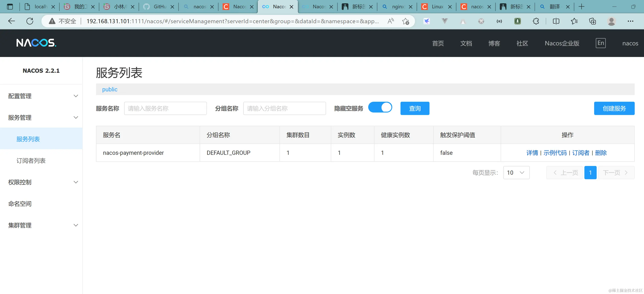Toggle split screen view icon
644x294 pixels.
point(556,21)
